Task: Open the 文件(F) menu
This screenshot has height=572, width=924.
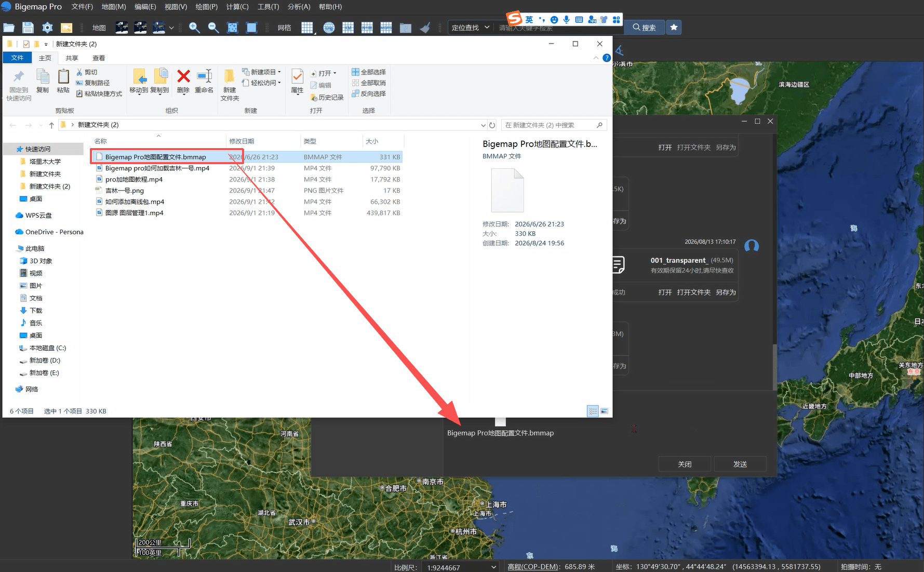Action: coord(82,7)
